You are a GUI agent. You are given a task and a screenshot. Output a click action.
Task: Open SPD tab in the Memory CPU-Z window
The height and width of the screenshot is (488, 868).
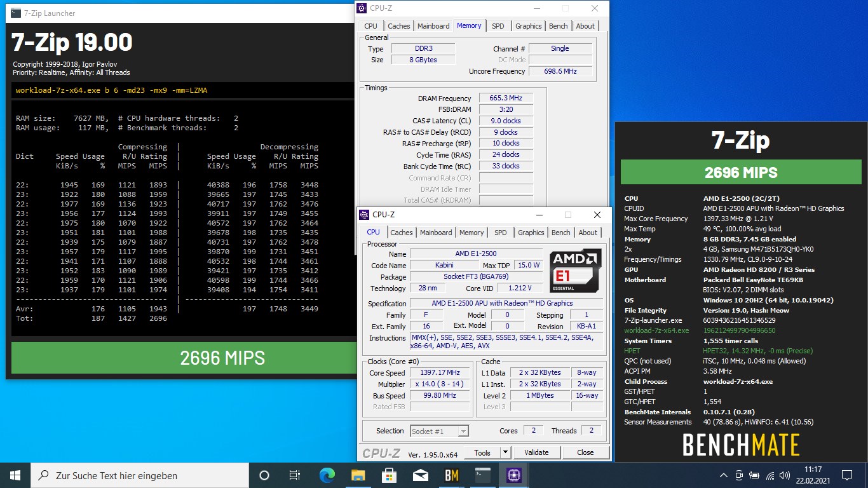pos(498,26)
